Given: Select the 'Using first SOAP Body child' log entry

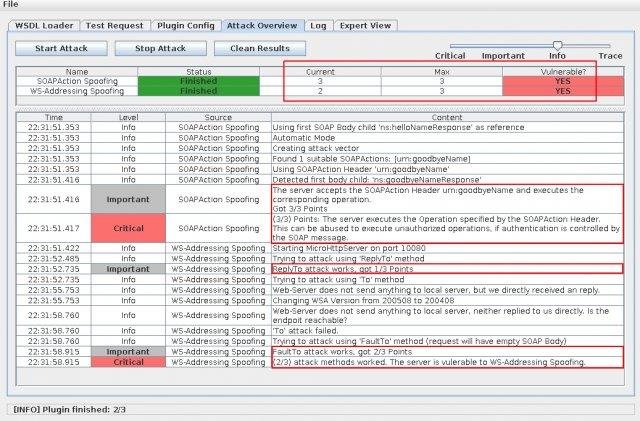Looking at the screenshot, I should (447, 127).
